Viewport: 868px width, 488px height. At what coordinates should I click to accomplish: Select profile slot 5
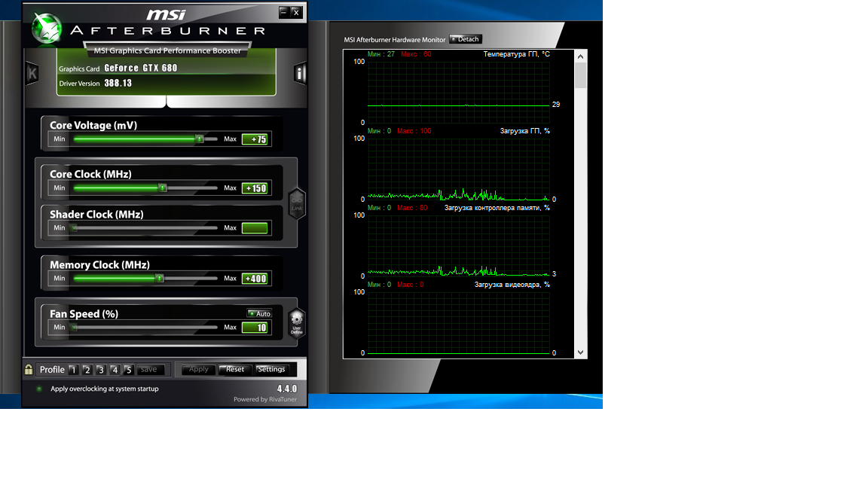pyautogui.click(x=128, y=370)
